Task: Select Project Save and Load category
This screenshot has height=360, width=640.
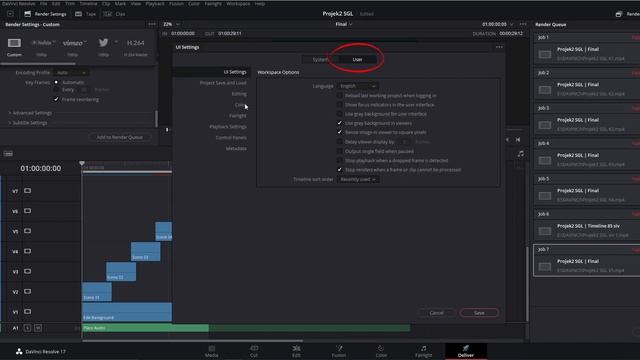Action: (223, 83)
